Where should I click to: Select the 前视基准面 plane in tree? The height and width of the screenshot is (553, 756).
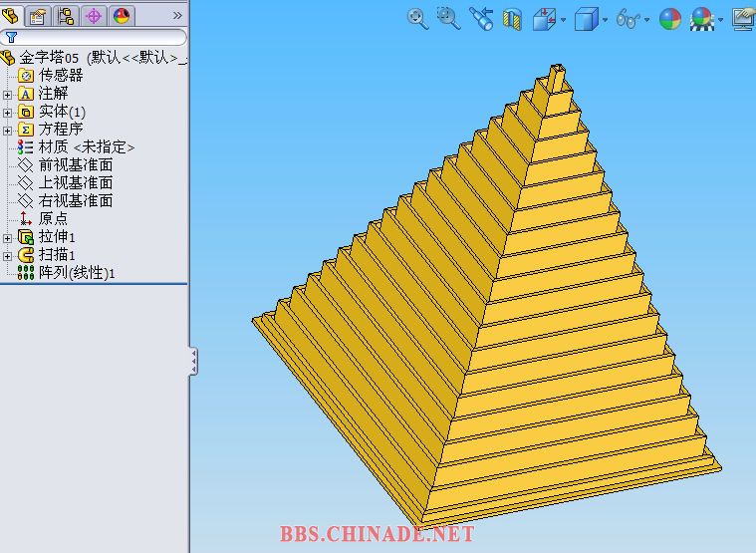pyautogui.click(x=75, y=164)
